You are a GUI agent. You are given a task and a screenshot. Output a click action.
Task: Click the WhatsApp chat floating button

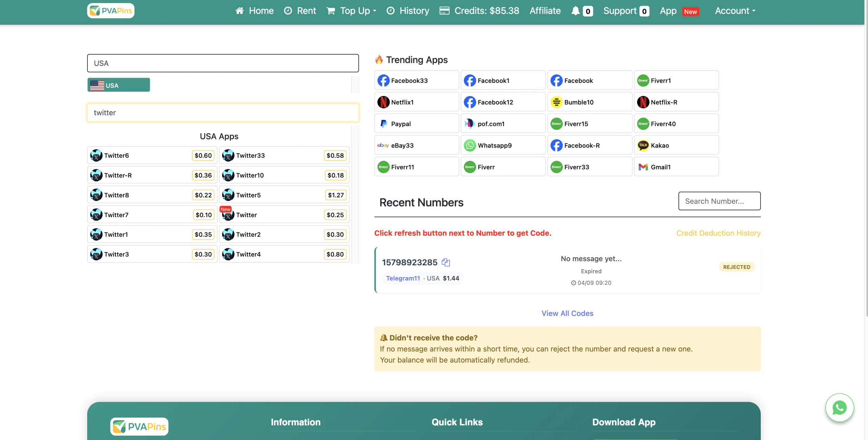pos(839,407)
